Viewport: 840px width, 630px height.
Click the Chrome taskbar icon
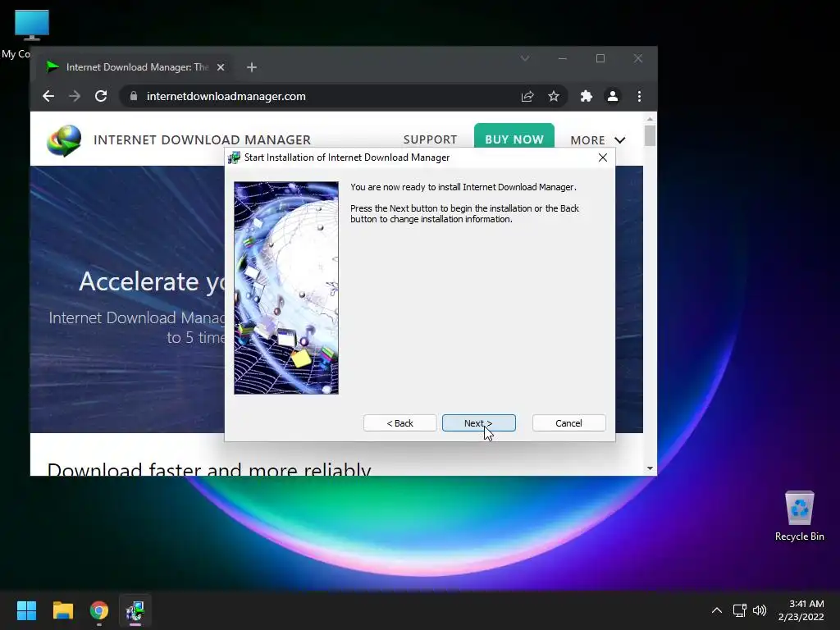pos(99,610)
